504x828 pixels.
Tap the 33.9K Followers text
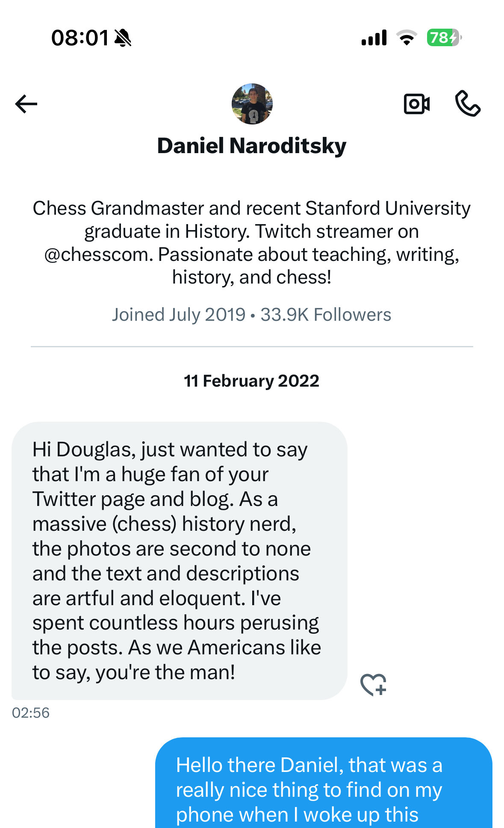326,315
